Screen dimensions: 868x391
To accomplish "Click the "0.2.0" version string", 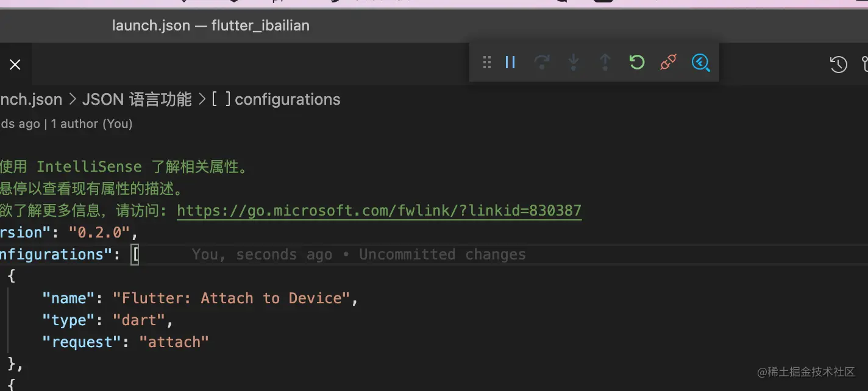I will coord(99,233).
